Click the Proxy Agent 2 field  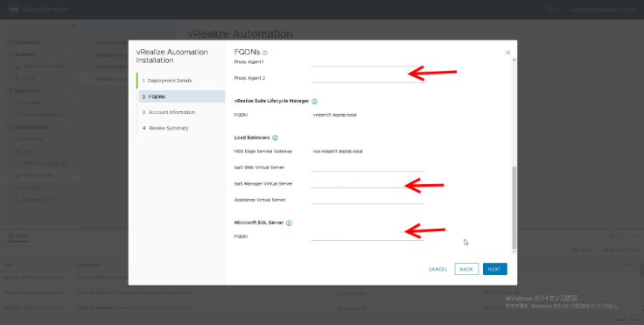[367, 78]
